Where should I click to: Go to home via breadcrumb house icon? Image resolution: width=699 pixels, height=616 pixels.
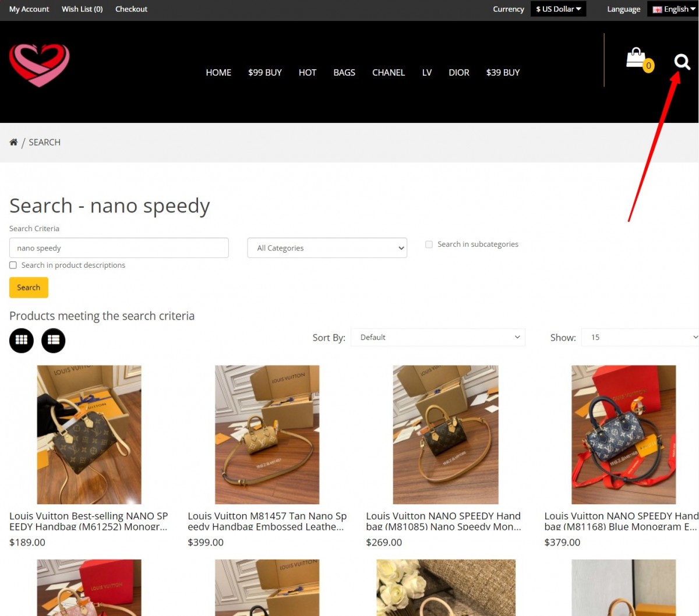pos(13,142)
